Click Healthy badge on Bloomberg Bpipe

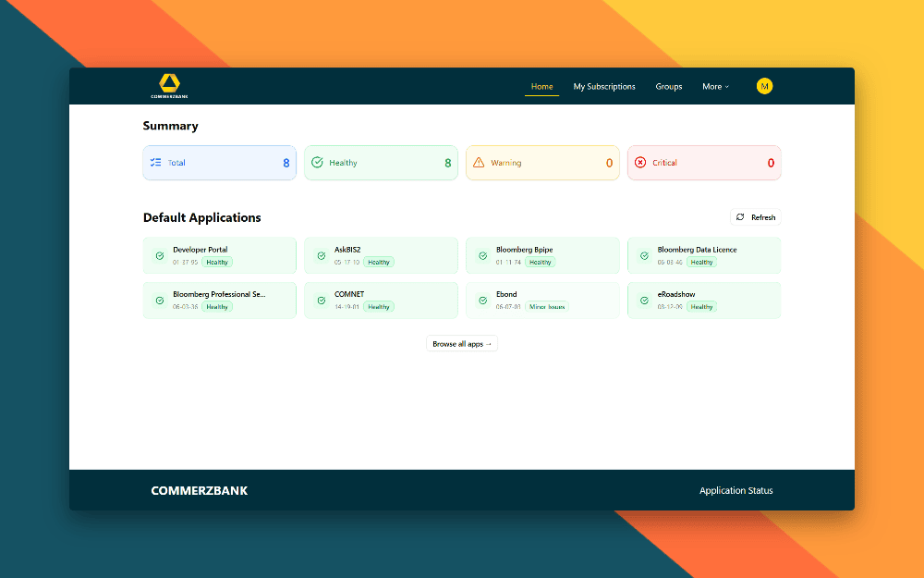click(540, 262)
